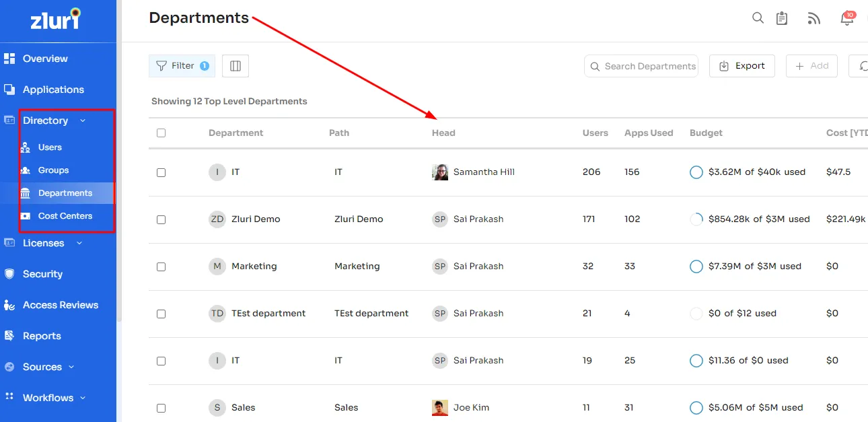Click the Workflows sidebar icon
The width and height of the screenshot is (868, 422).
(x=9, y=396)
